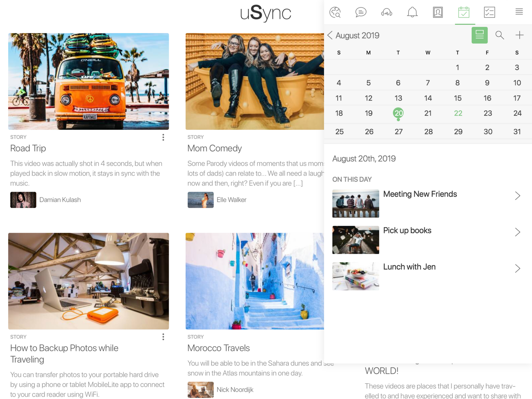
Task: Select the calendar tab icon
Action: (464, 12)
